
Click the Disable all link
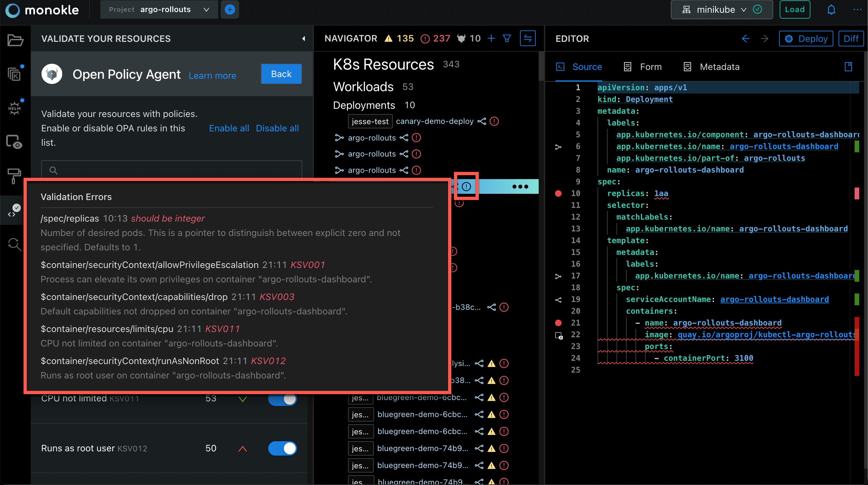pos(277,128)
